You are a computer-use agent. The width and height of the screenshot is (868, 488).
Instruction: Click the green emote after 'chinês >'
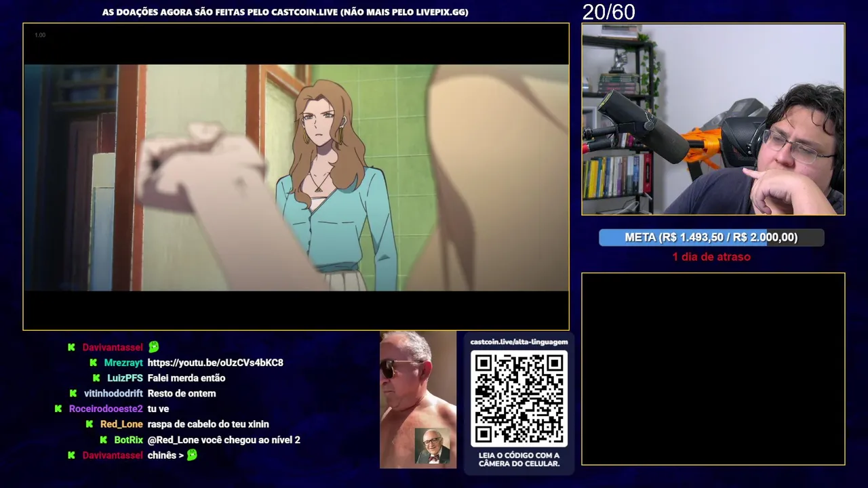(192, 455)
